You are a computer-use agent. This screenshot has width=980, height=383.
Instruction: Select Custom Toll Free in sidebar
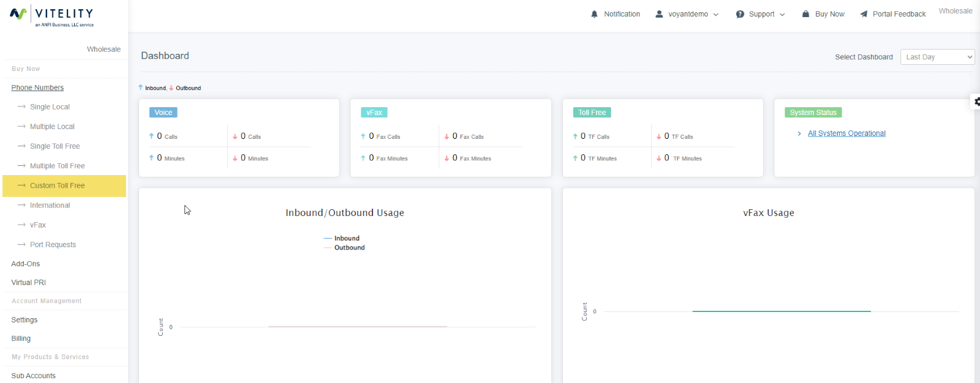pos(58,185)
